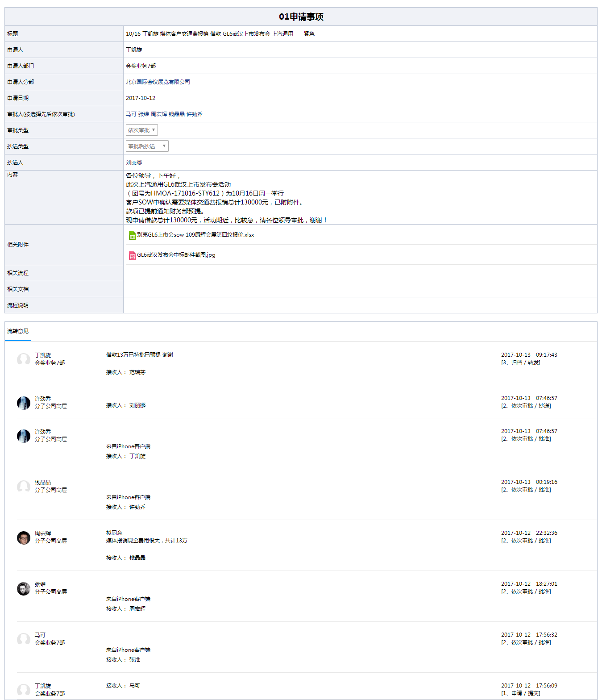Click 丁凯旋's avatar on the 归档 entry
This screenshot has height=700, width=602.
click(24, 359)
